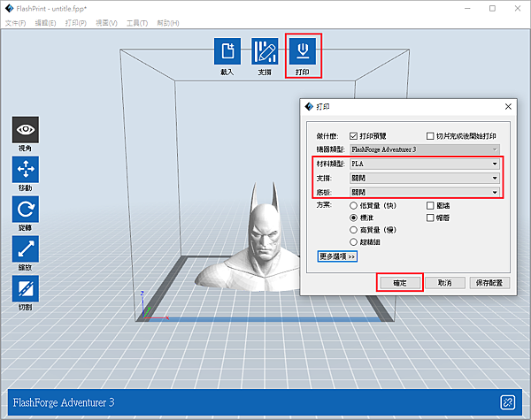Open the Cut (切割) tool
This screenshot has height=420, width=531.
pyautogui.click(x=25, y=288)
